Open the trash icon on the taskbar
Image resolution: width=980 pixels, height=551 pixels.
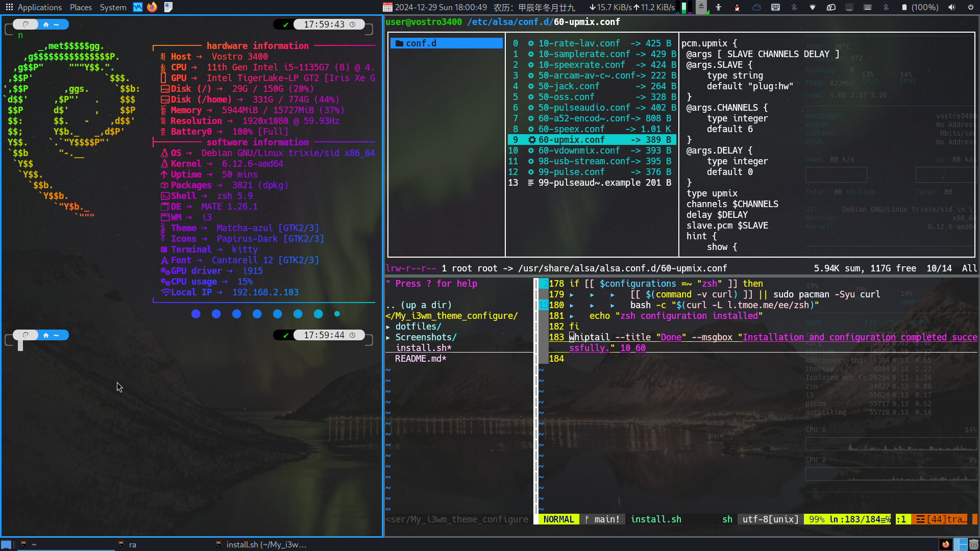(x=974, y=544)
